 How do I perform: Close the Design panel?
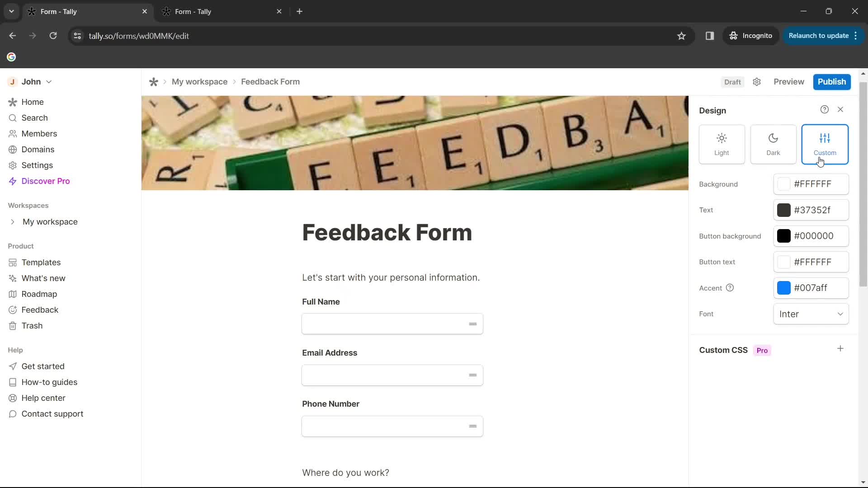841,110
